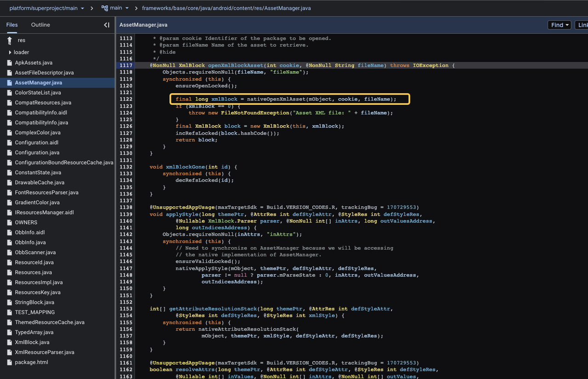588x379 pixels.
Task: Open FontResourcesParser.java file
Action: tap(46, 192)
